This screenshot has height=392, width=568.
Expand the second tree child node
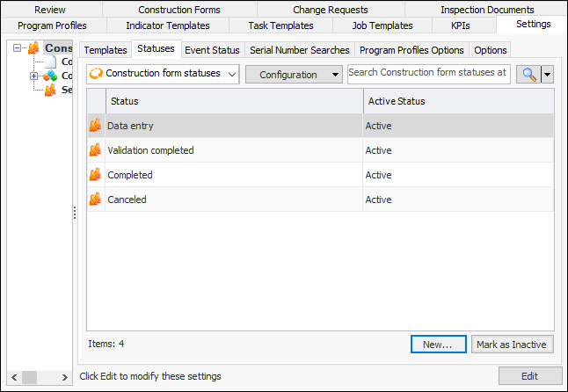pos(33,76)
